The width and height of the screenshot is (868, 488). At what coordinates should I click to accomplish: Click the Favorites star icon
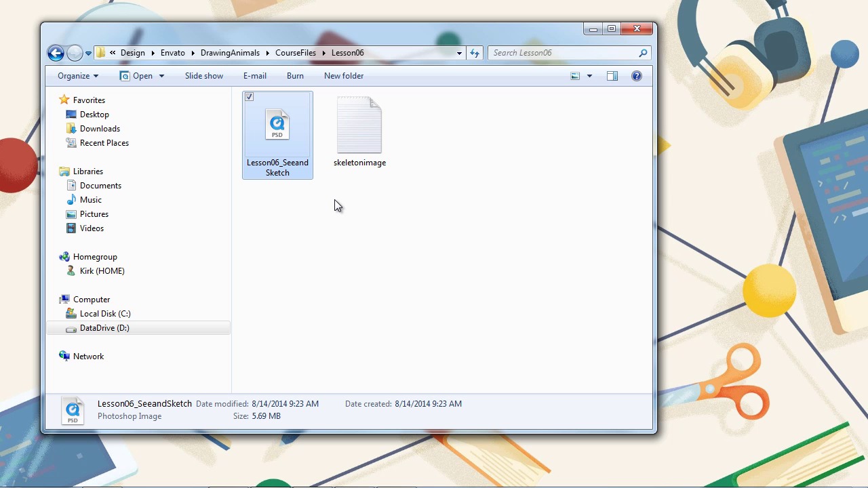[64, 100]
